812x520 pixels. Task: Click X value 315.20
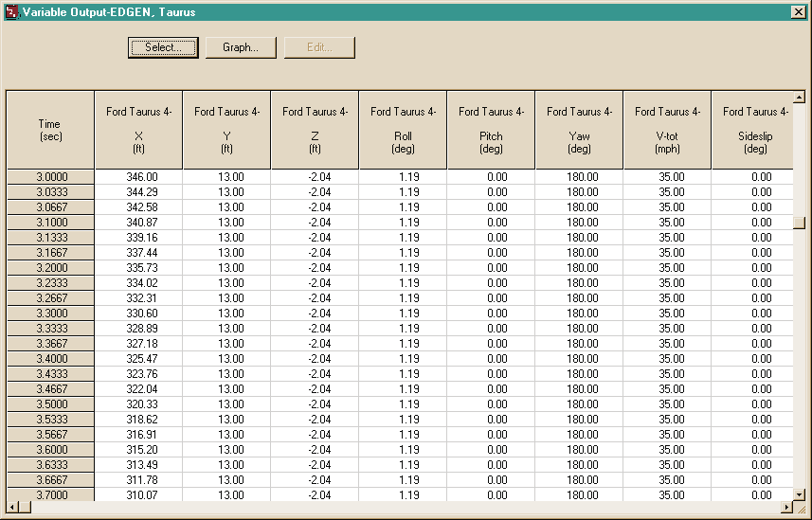[138, 450]
